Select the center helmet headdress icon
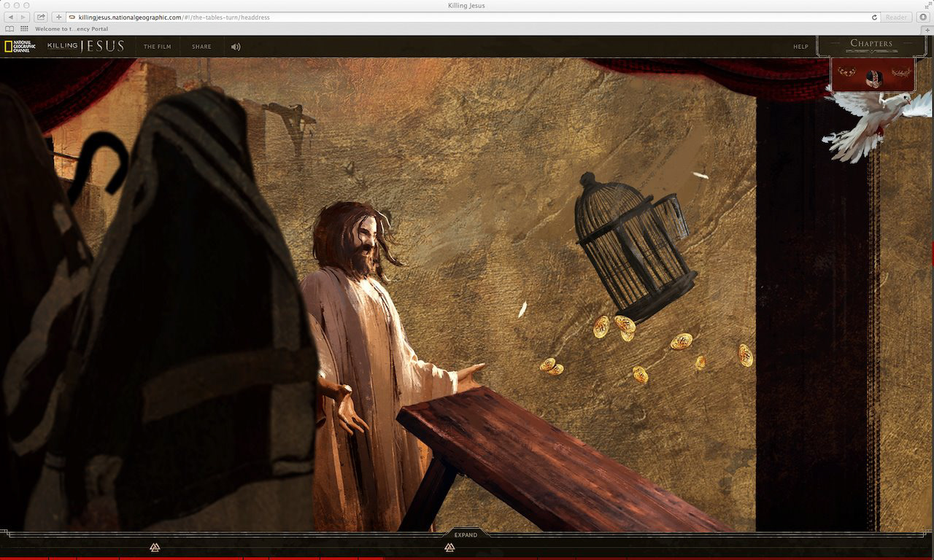The image size is (934, 560). [873, 79]
